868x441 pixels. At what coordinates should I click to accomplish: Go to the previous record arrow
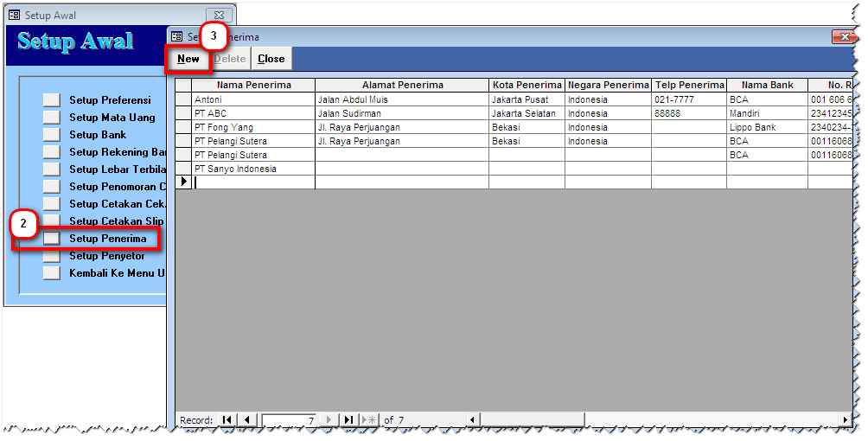coord(246,420)
